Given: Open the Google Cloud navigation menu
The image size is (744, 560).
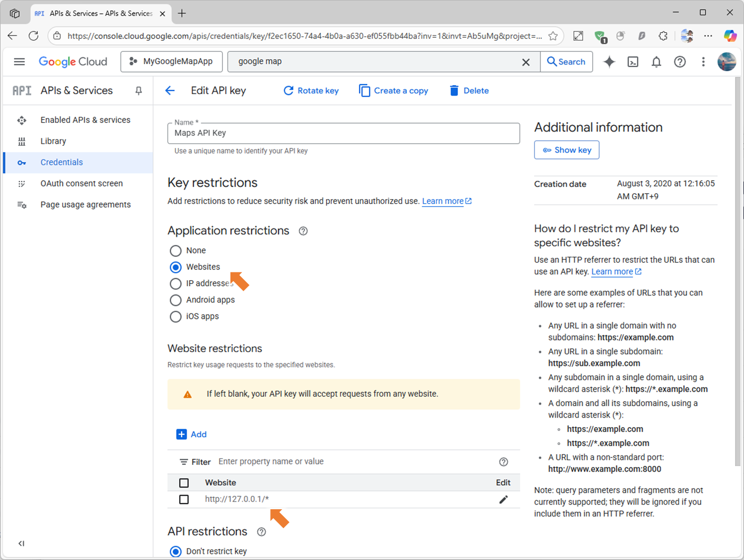Looking at the screenshot, I should point(19,62).
